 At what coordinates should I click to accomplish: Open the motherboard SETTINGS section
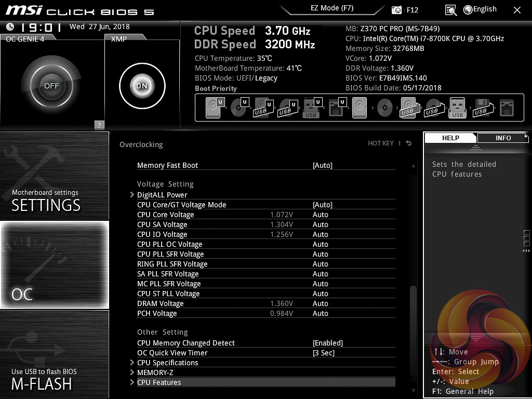[x=55, y=176]
